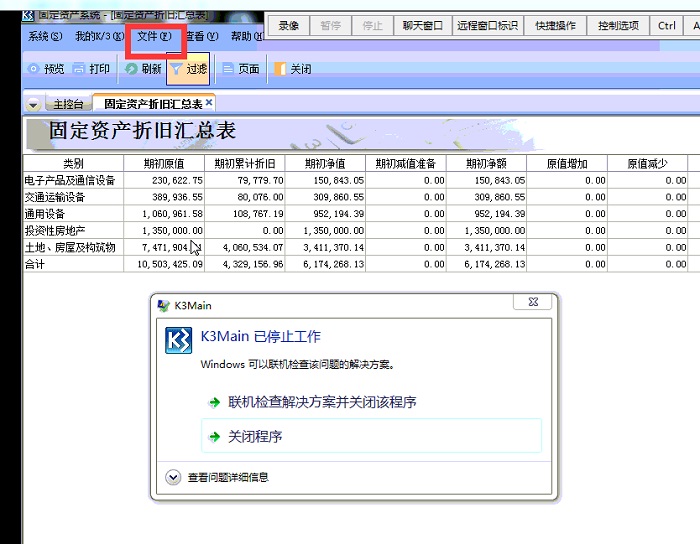The height and width of the screenshot is (544, 700).
Task: Click the 关闭程序 option in the dialog
Action: pyautogui.click(x=255, y=437)
